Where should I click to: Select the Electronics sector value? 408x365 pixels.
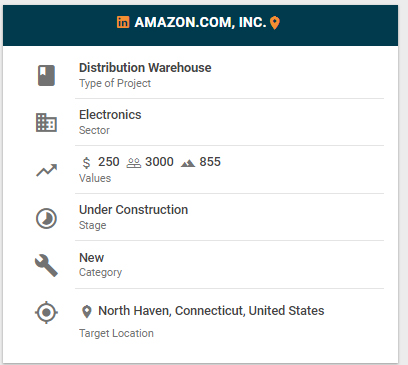[110, 115]
